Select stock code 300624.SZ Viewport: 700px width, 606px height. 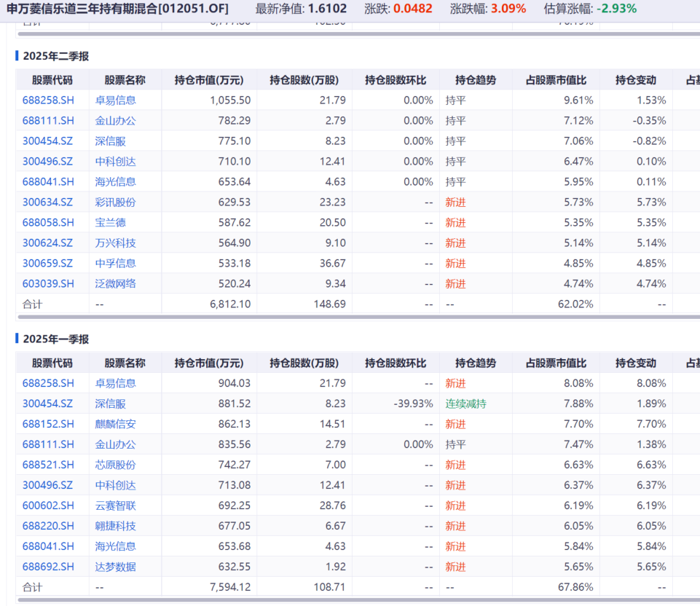tap(48, 243)
